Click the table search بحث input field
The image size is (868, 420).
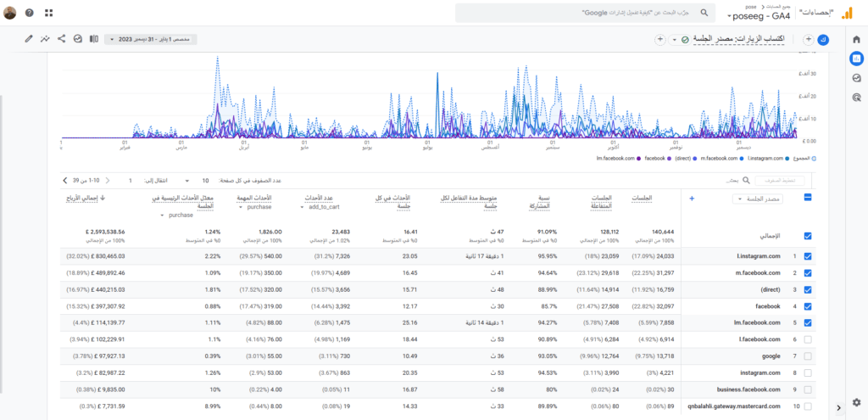tap(731, 181)
